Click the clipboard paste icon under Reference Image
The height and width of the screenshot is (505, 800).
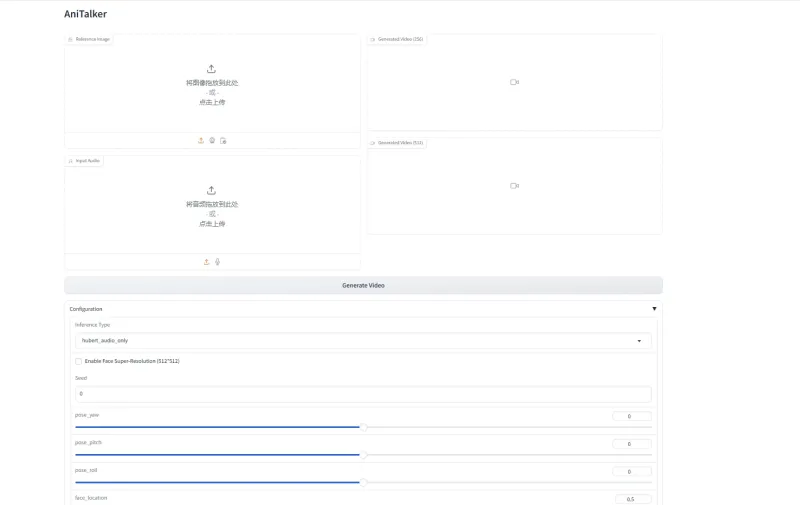coord(224,141)
